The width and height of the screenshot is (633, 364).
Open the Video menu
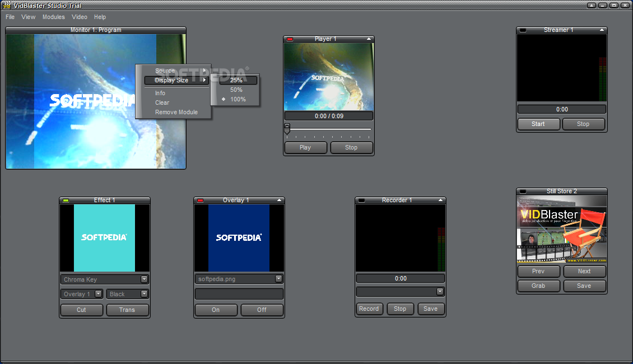[80, 17]
